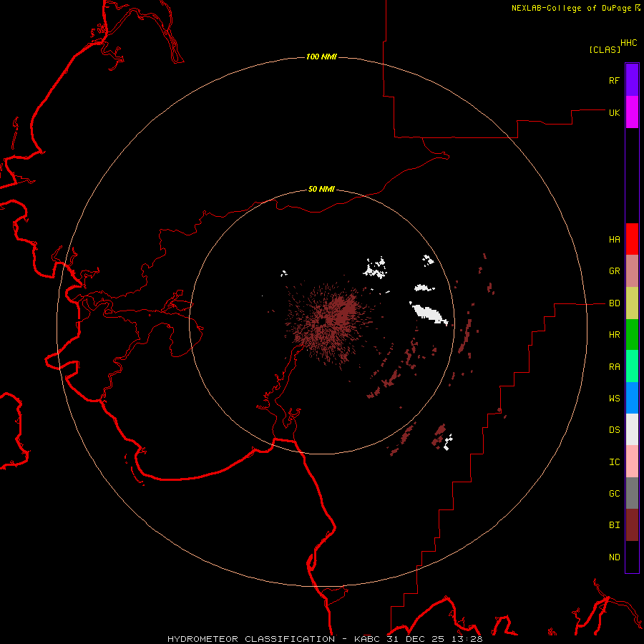
Task: Click the GC legend label
Action: (614, 494)
